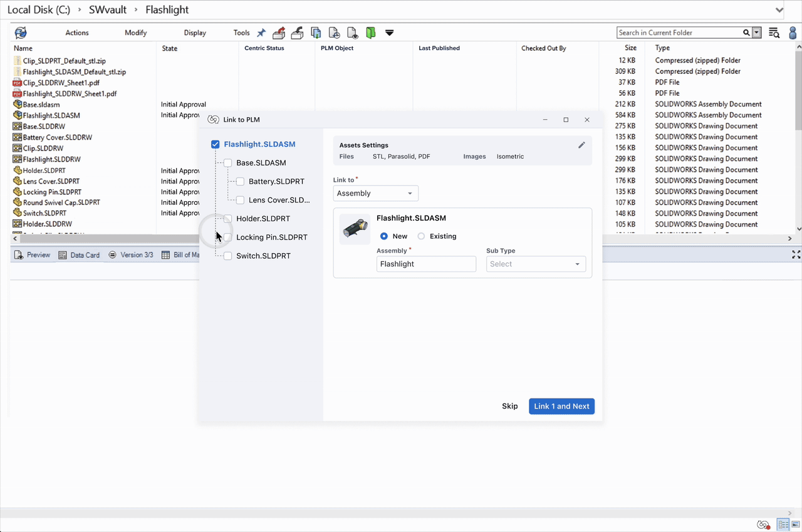The width and height of the screenshot is (802, 532).
Task: Select the Round Swivel Cap.SLDPRT file
Action: (61, 202)
